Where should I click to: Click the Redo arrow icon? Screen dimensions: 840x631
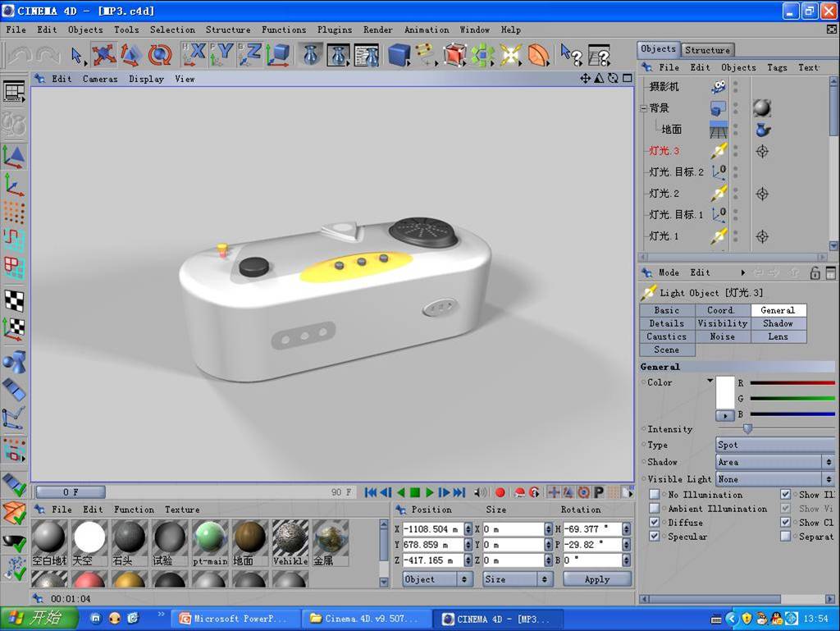click(x=48, y=55)
